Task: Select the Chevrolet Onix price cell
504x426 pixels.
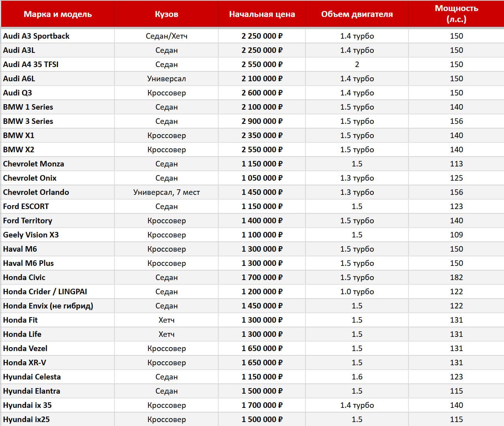Action: 262,178
